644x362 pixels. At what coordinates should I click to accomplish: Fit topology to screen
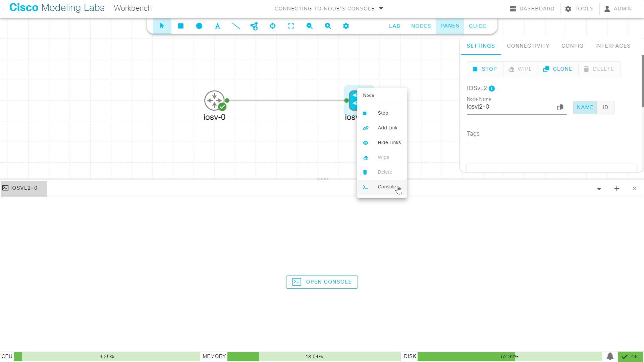[x=291, y=26]
